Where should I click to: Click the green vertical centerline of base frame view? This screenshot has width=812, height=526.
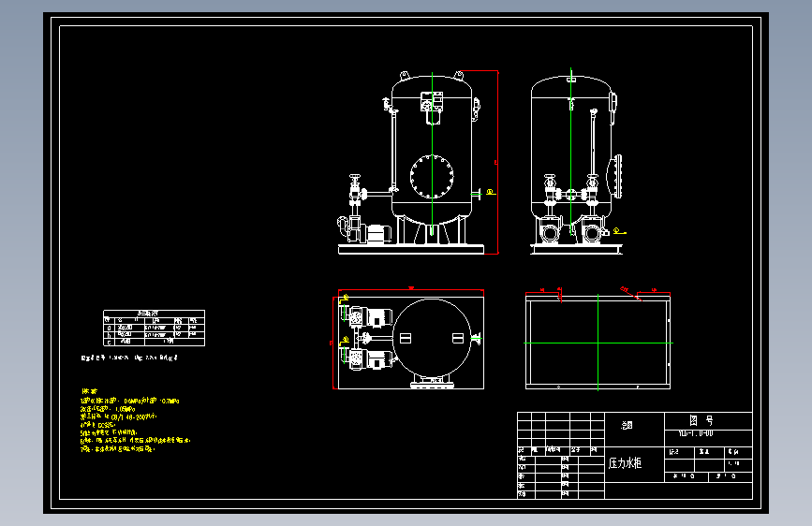tap(598, 343)
